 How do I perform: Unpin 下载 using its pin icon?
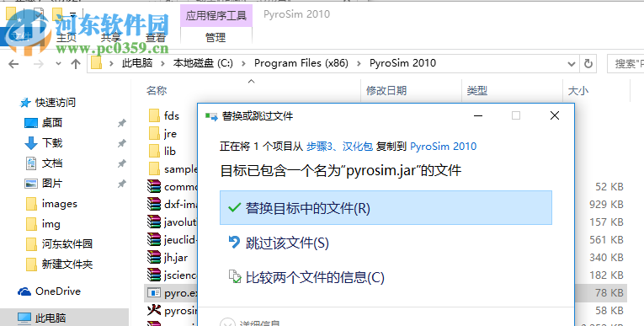point(121,143)
